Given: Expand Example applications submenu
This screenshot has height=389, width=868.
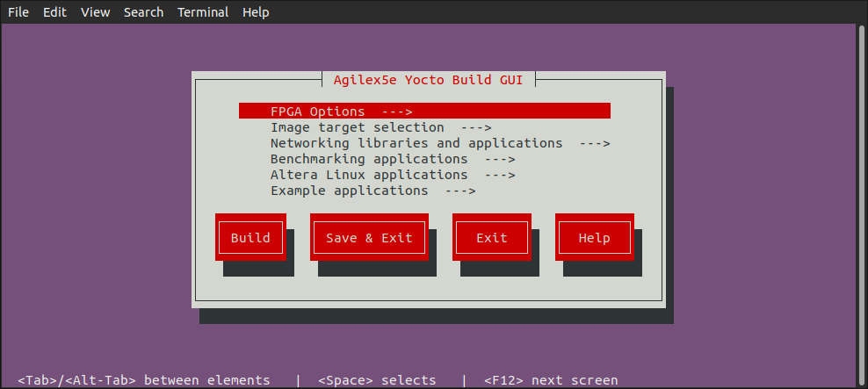Looking at the screenshot, I should [373, 191].
